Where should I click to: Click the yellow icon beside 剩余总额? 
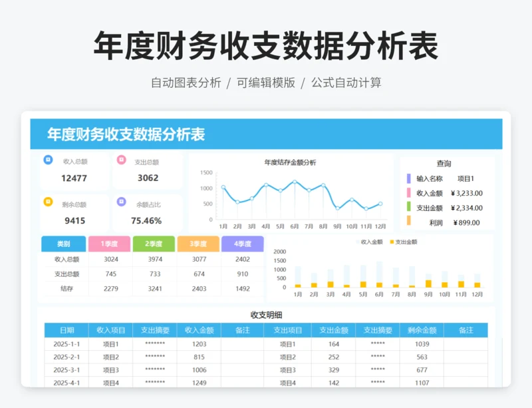[x=48, y=202]
